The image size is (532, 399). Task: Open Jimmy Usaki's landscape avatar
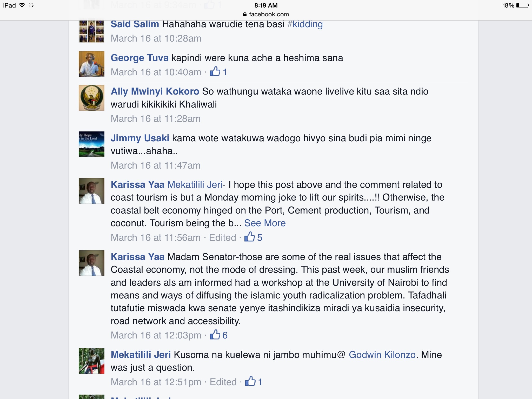pos(91,144)
